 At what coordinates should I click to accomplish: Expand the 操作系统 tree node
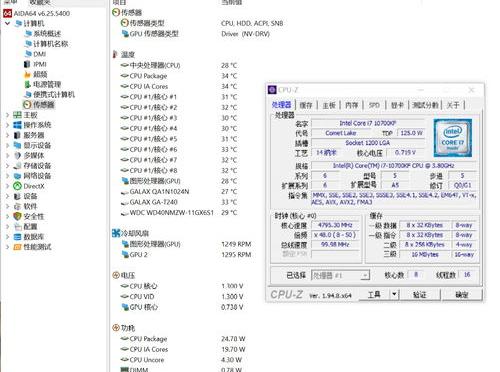[x=7, y=125]
